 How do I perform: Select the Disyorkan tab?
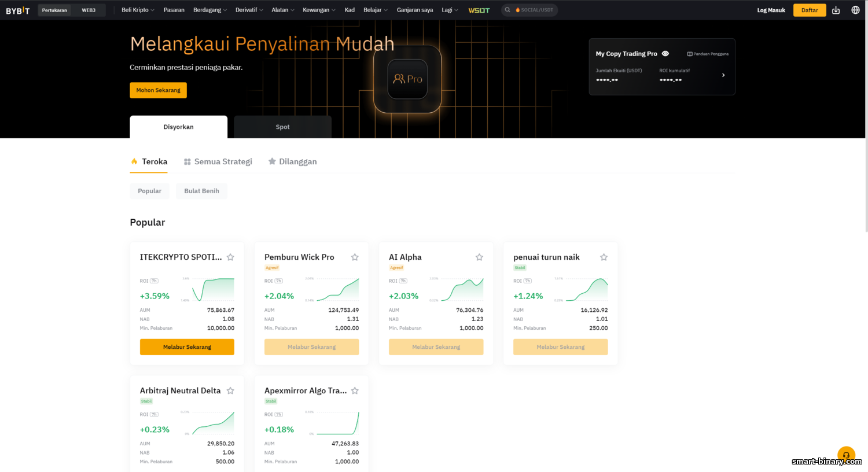[x=178, y=127]
